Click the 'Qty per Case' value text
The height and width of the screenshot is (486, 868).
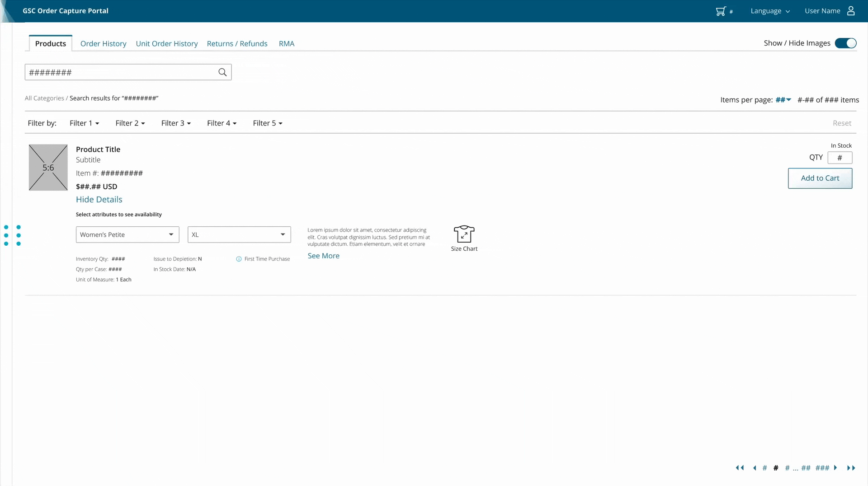pyautogui.click(x=115, y=269)
